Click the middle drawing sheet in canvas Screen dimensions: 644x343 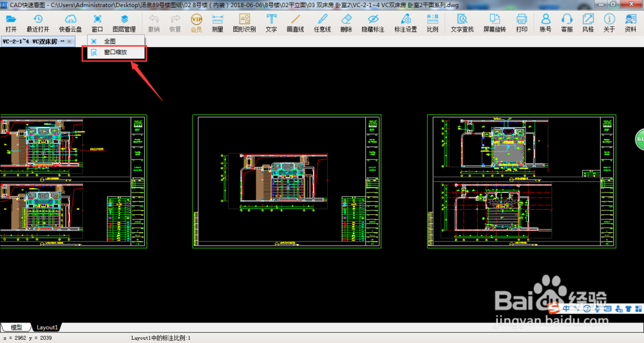tap(287, 181)
